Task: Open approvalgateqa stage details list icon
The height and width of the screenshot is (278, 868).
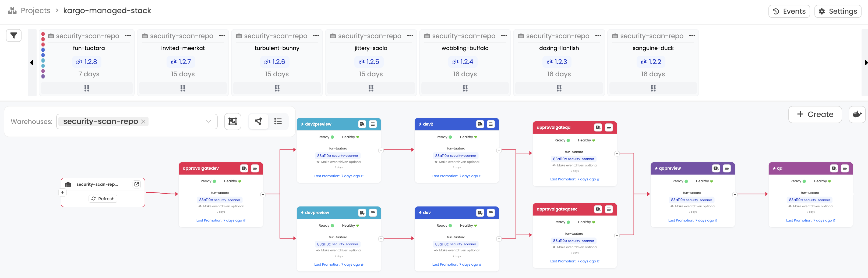Action: [609, 127]
